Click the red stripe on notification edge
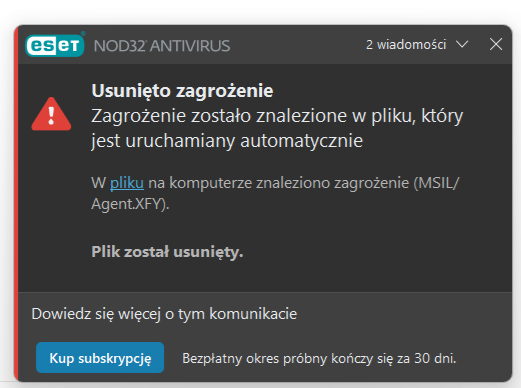This screenshot has width=521, height=388. pyautogui.click(x=16, y=203)
